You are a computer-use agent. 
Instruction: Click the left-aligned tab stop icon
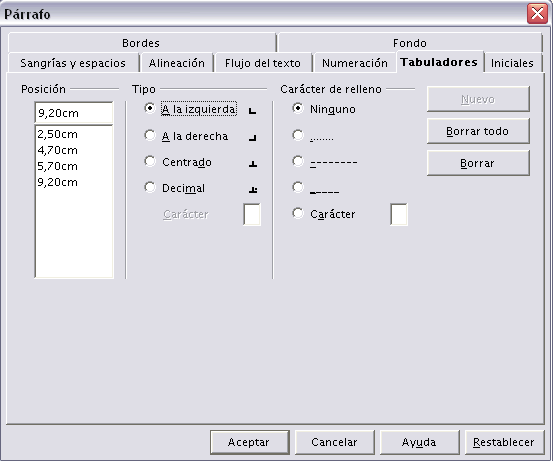252,111
